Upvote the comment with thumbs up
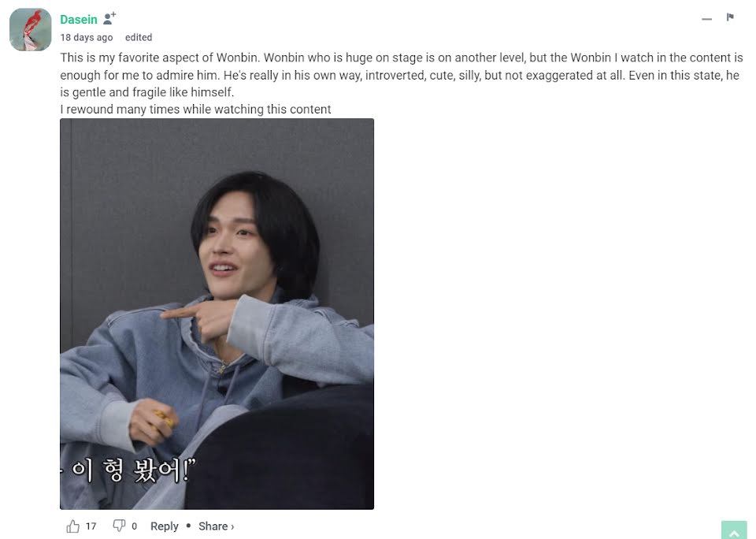 click(72, 526)
